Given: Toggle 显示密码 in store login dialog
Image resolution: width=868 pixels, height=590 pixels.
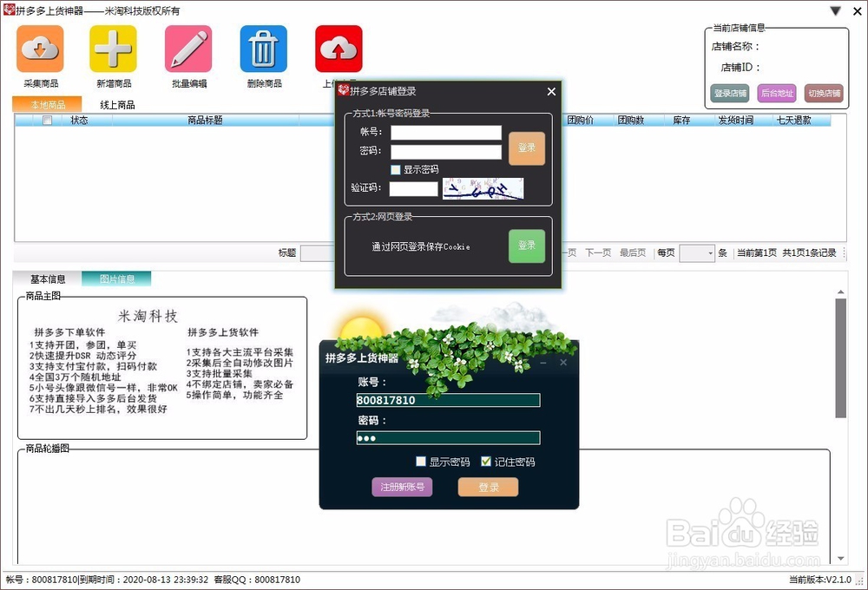Looking at the screenshot, I should (x=395, y=169).
